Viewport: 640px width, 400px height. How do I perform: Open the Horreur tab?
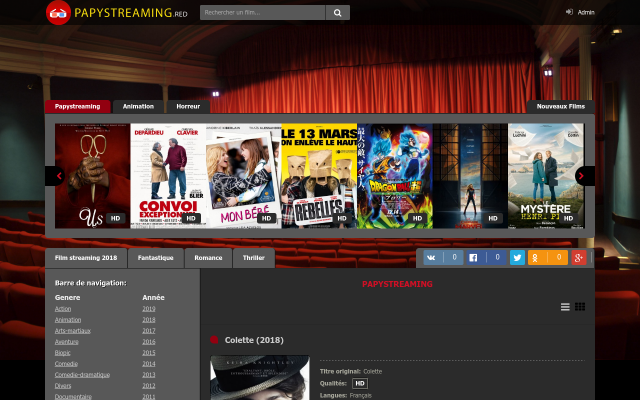pyautogui.click(x=188, y=107)
